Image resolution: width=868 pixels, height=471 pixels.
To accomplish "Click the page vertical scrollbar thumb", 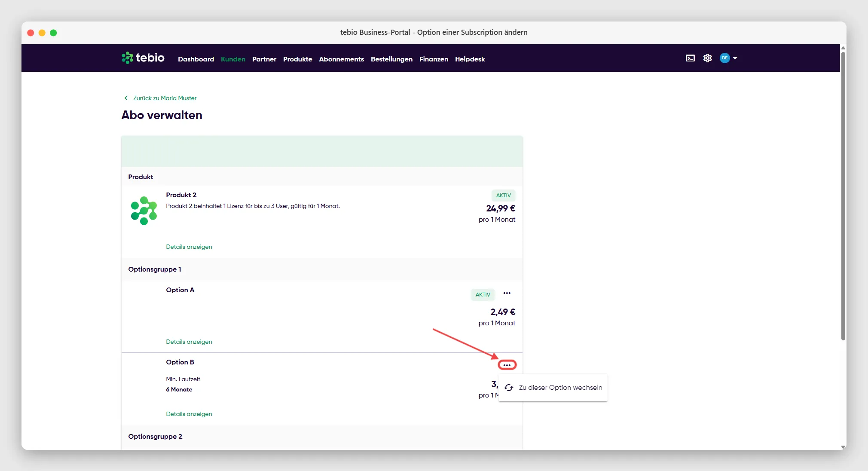I will [843, 196].
